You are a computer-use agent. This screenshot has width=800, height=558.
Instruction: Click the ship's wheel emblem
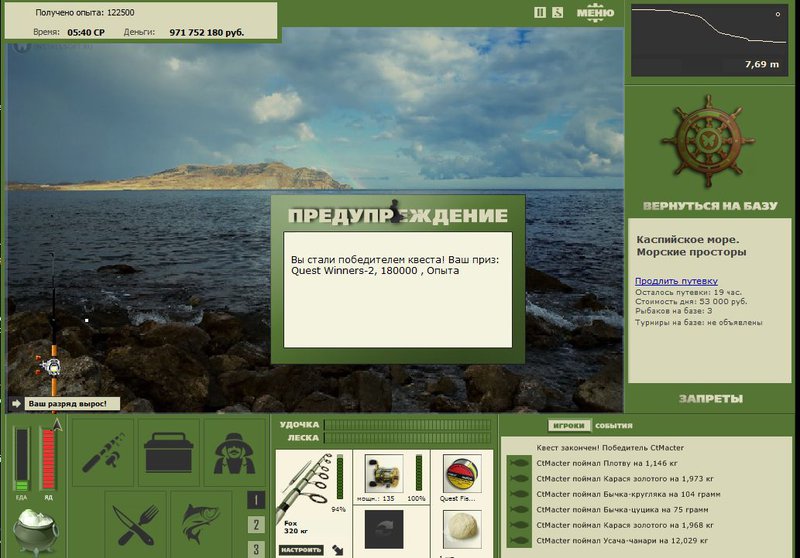tap(708, 141)
